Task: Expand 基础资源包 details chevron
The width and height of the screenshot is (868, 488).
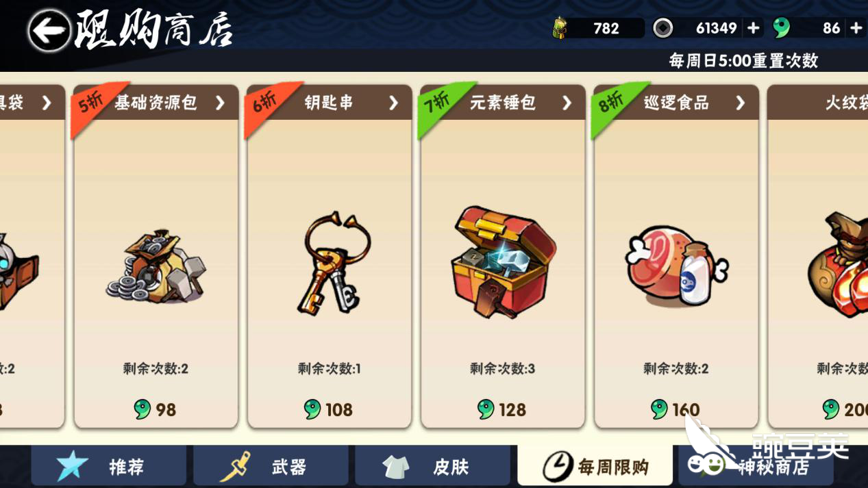Action: point(220,103)
